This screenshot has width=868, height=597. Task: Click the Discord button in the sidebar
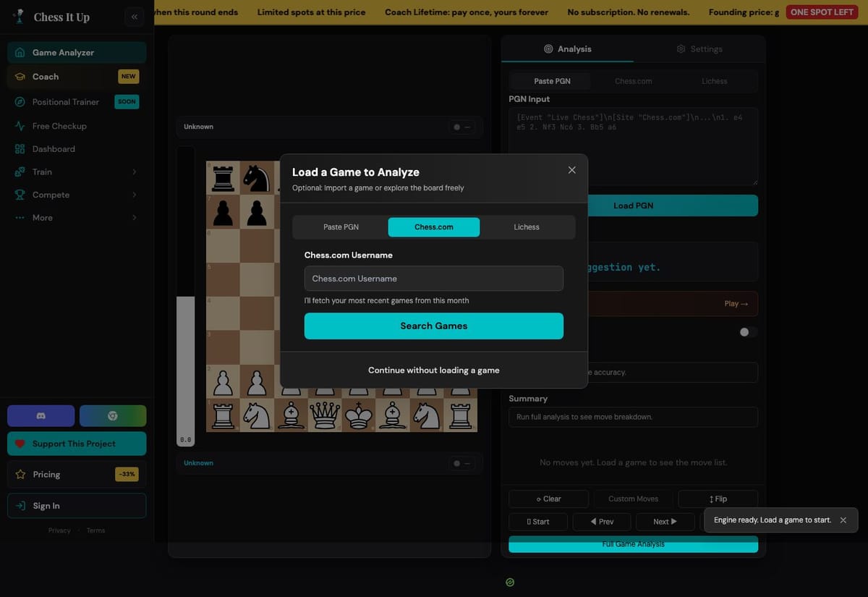[x=41, y=416]
